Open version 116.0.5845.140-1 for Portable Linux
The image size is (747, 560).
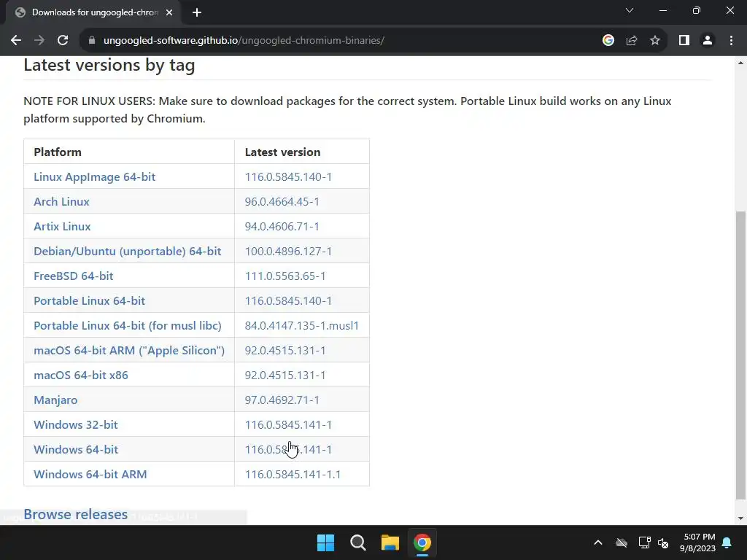click(288, 300)
